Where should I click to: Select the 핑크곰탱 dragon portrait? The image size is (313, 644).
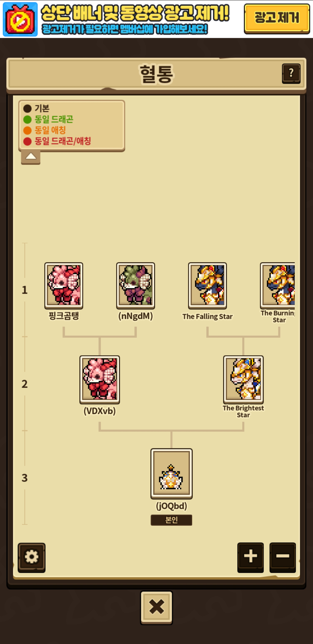[x=64, y=285]
